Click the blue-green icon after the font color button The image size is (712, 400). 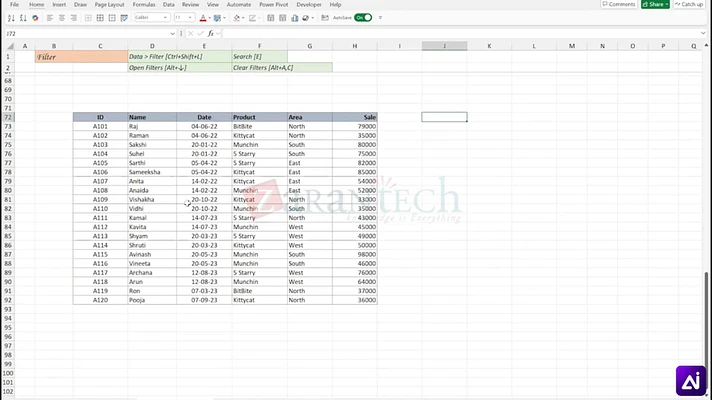point(217,18)
